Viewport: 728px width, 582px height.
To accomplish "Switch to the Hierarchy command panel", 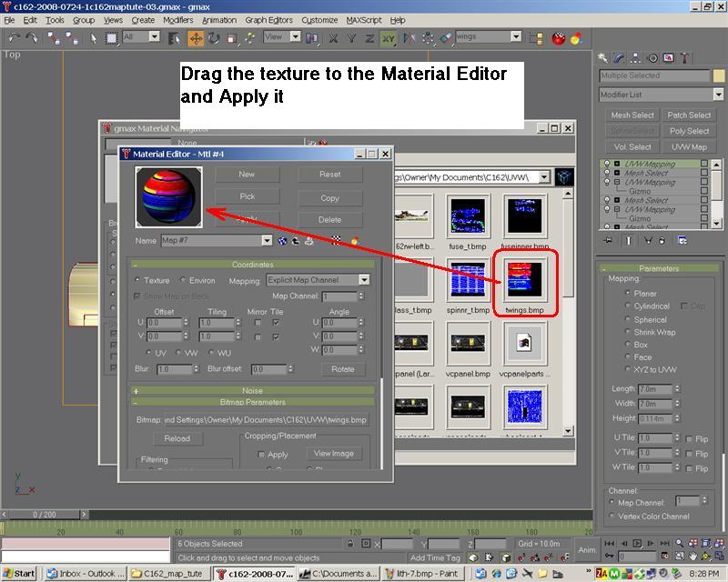I will [x=635, y=58].
